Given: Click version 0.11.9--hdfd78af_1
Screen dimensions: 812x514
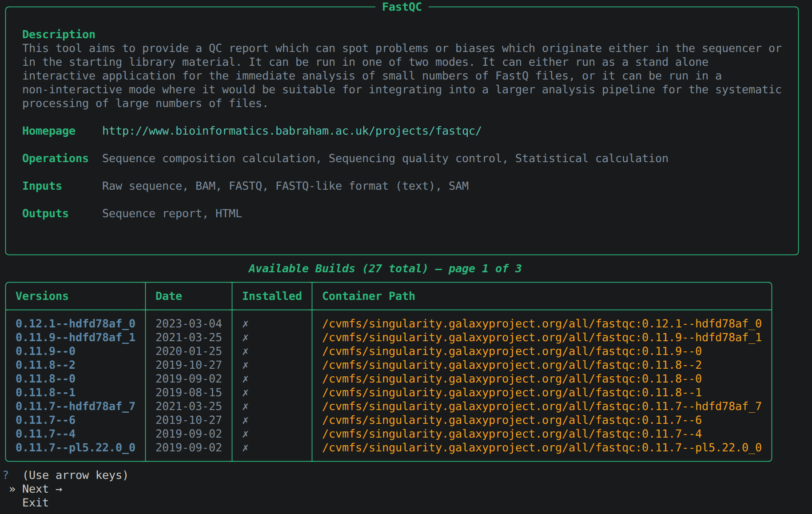Looking at the screenshot, I should pyautogui.click(x=76, y=338).
